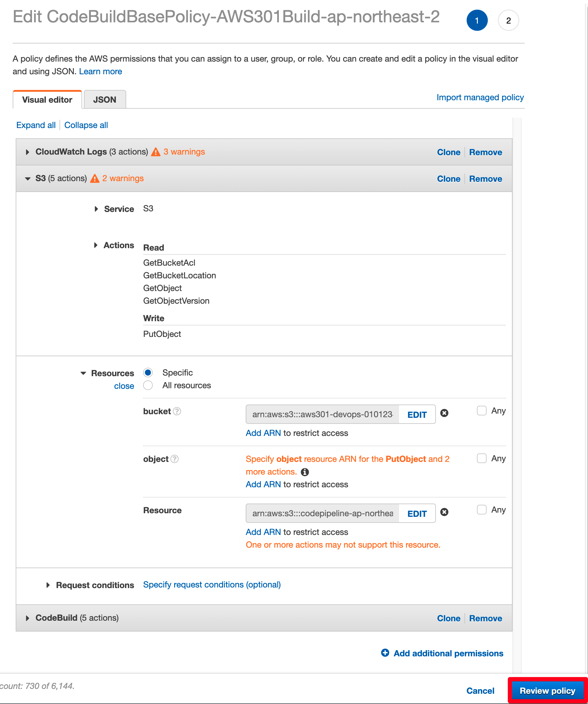Expand the CodeBuild section
The height and width of the screenshot is (704, 588).
(x=28, y=618)
